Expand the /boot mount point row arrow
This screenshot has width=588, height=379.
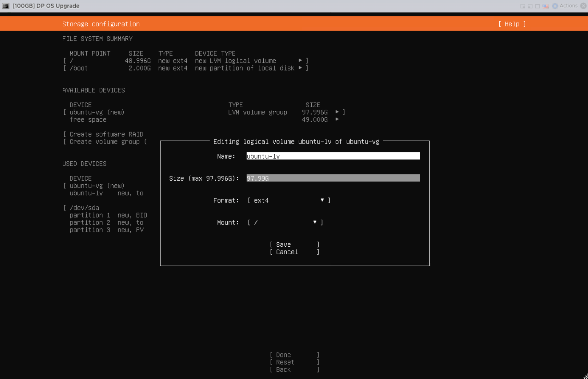point(300,68)
